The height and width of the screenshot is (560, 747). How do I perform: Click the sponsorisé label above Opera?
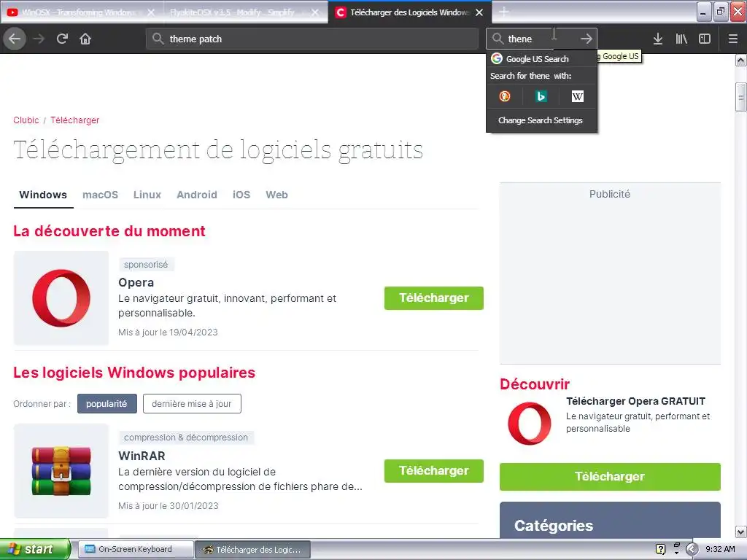click(x=146, y=264)
